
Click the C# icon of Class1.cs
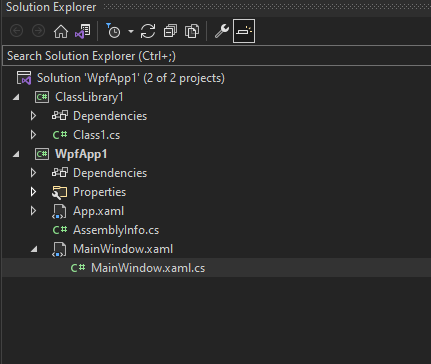pos(60,135)
